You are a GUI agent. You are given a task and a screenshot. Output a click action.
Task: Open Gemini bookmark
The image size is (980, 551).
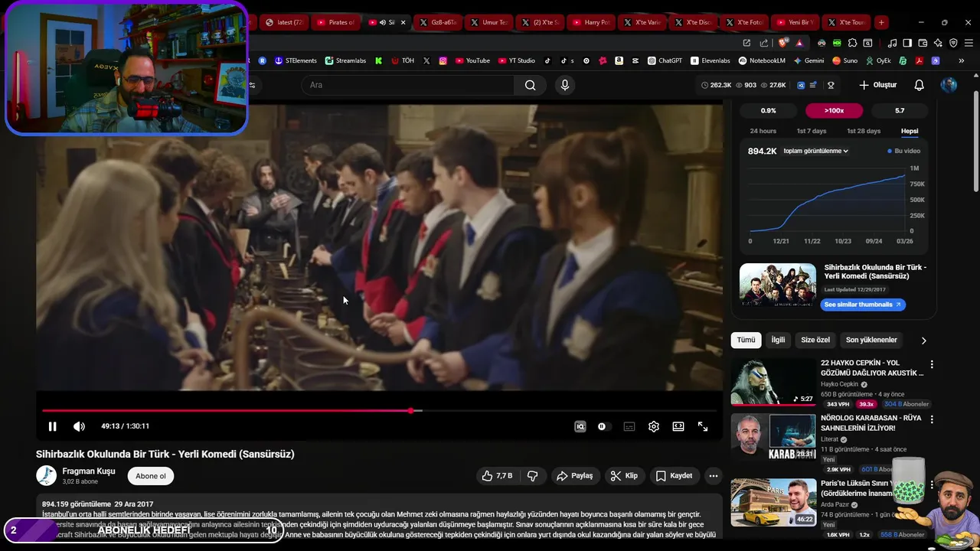(808, 60)
